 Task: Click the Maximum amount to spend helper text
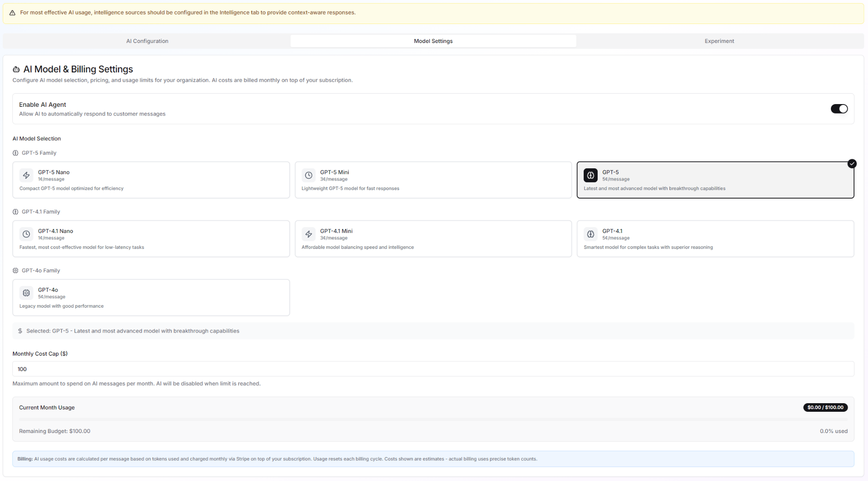coord(137,384)
